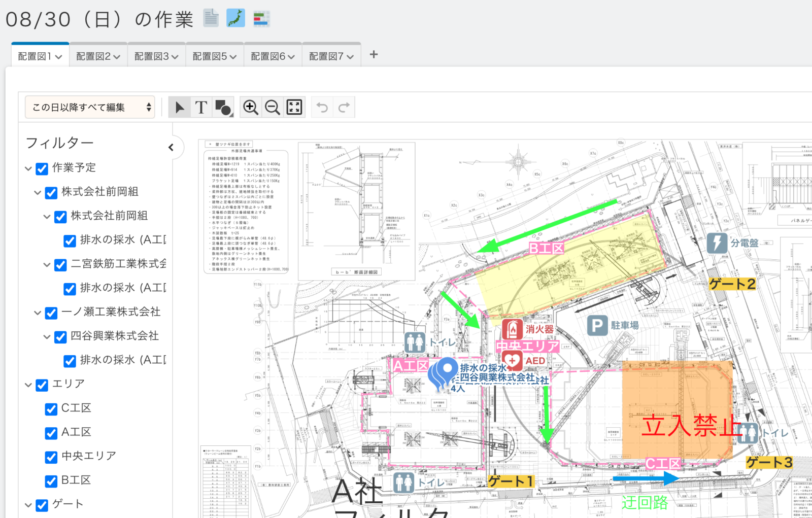Collapse the 一ノ瀬工業株式会社 tree node
812x518 pixels.
coord(38,313)
